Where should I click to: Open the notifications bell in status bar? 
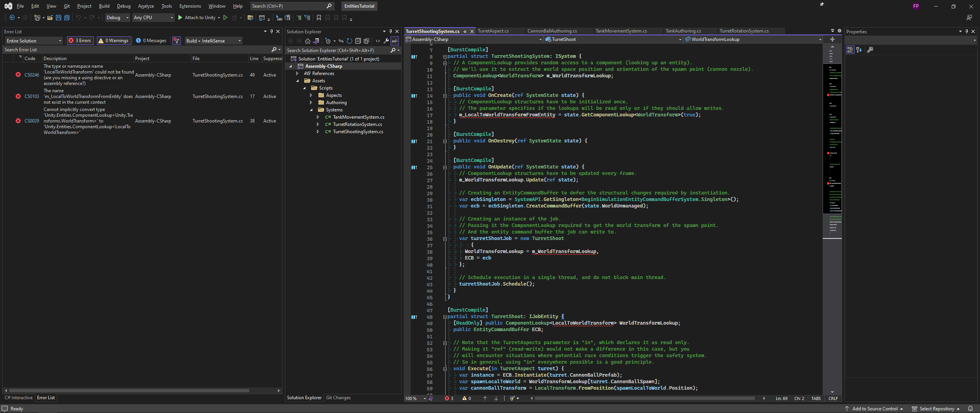[970, 408]
